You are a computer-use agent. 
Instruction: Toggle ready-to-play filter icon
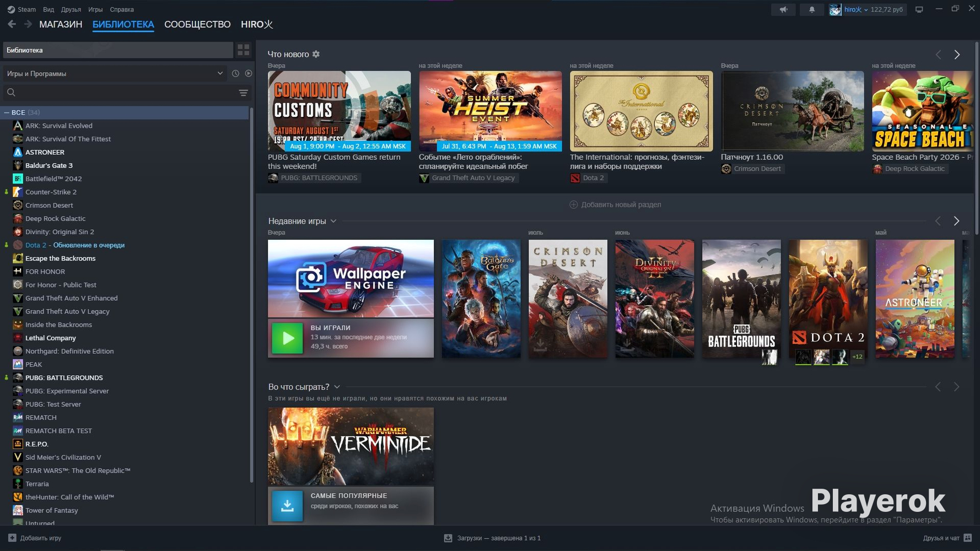coord(249,73)
